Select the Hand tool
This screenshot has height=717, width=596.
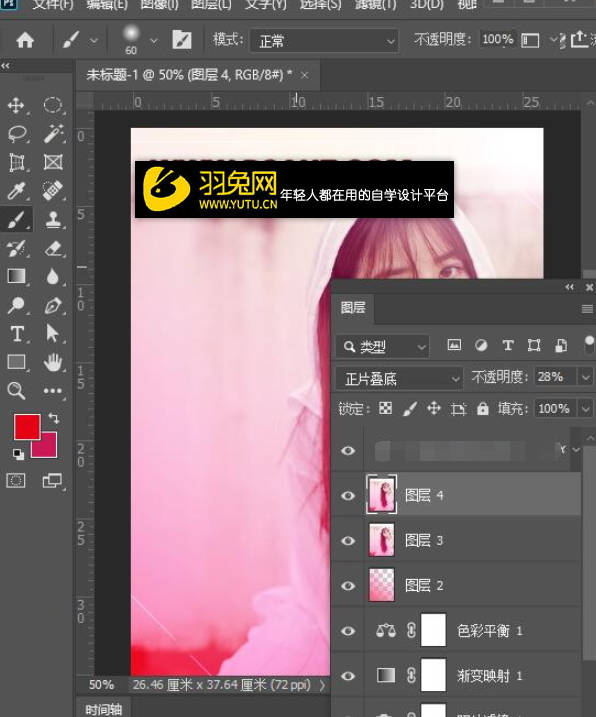pyautogui.click(x=53, y=362)
